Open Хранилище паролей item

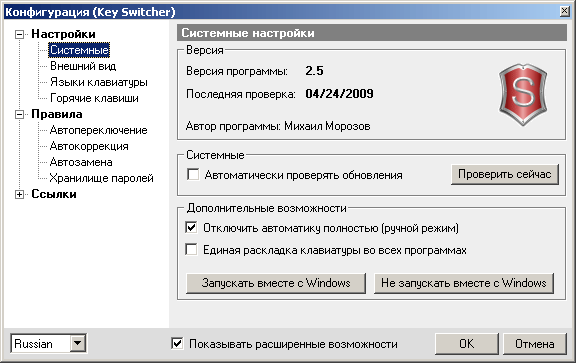pos(101,178)
